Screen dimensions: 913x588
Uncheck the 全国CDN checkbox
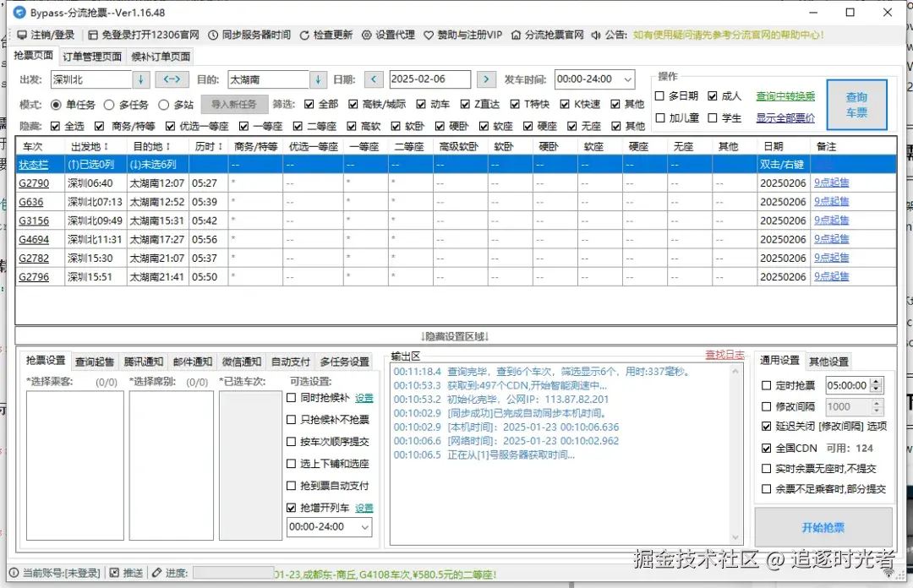[x=766, y=449]
